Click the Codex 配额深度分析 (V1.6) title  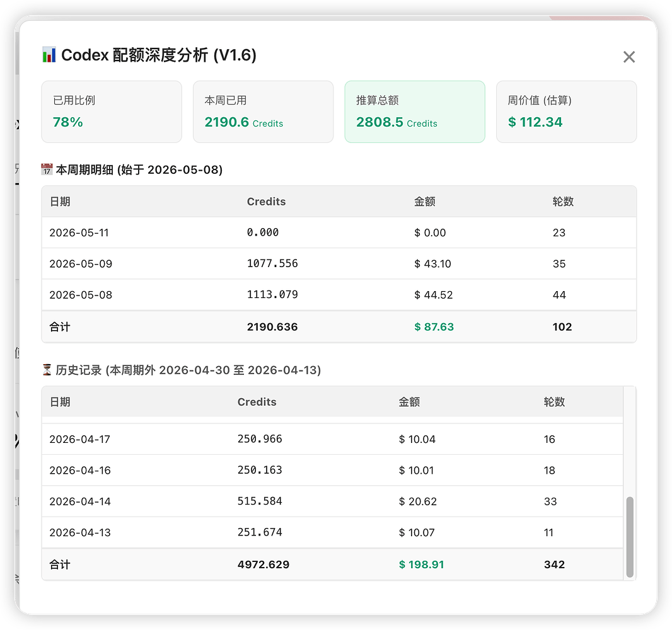pyautogui.click(x=159, y=55)
